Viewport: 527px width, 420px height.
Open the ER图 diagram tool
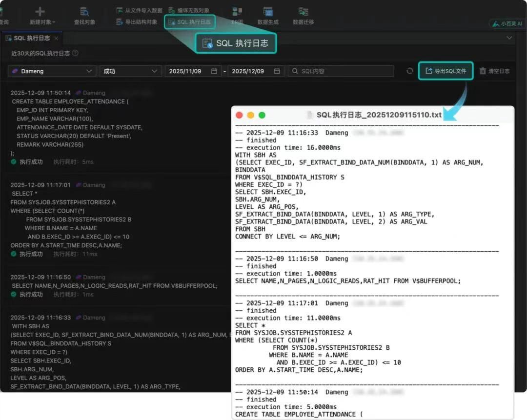[237, 16]
